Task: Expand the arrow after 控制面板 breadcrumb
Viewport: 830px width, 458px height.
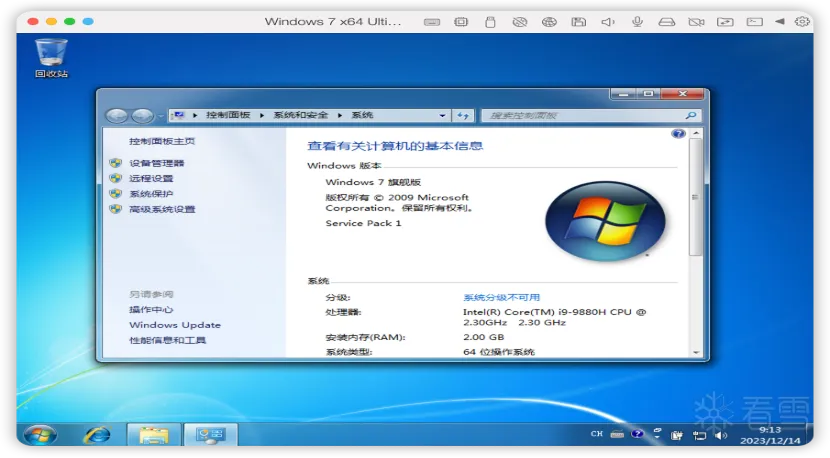Action: point(261,115)
